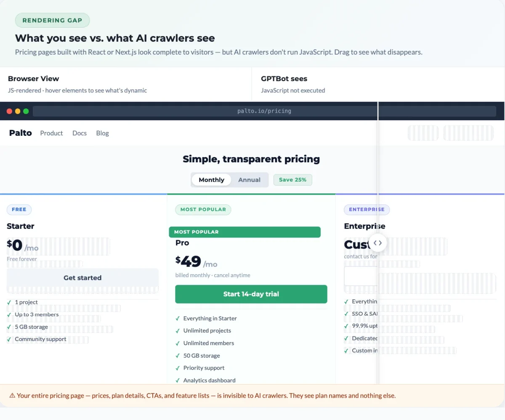Image resolution: width=505 pixels, height=420 pixels.
Task: Switch to Annual billing
Action: (249, 180)
